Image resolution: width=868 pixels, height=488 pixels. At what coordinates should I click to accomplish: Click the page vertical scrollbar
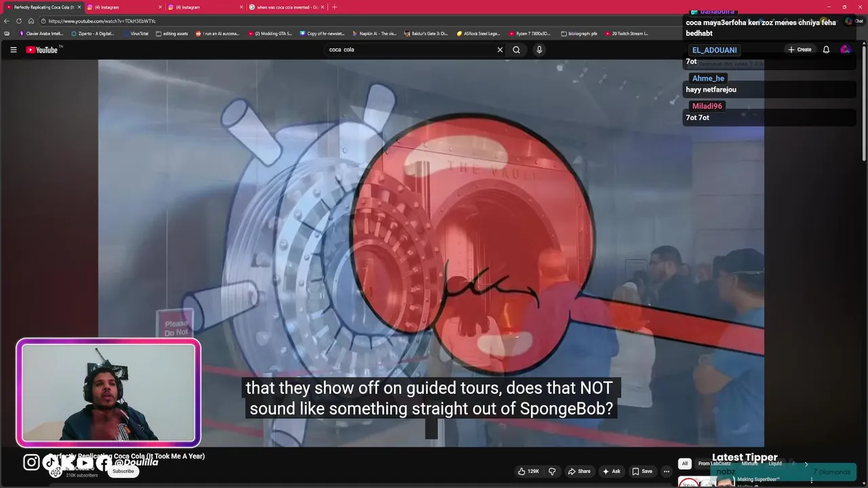(x=864, y=102)
